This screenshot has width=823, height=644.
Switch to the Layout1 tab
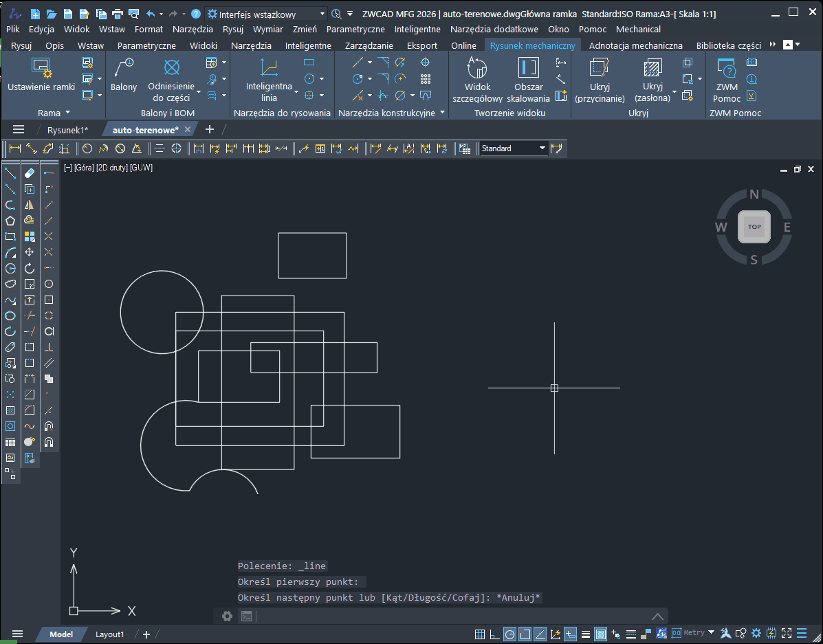pos(109,634)
